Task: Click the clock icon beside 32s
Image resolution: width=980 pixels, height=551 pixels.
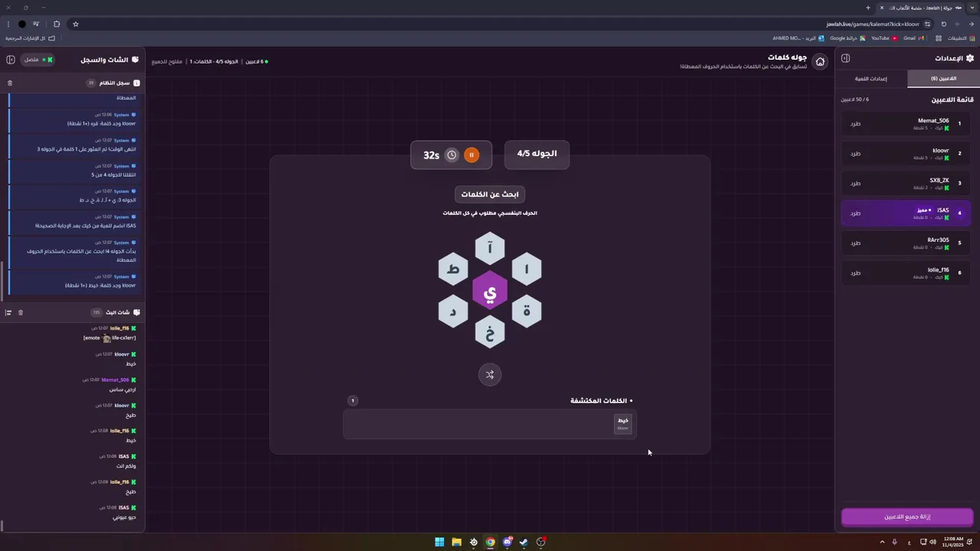Action: [x=452, y=155]
